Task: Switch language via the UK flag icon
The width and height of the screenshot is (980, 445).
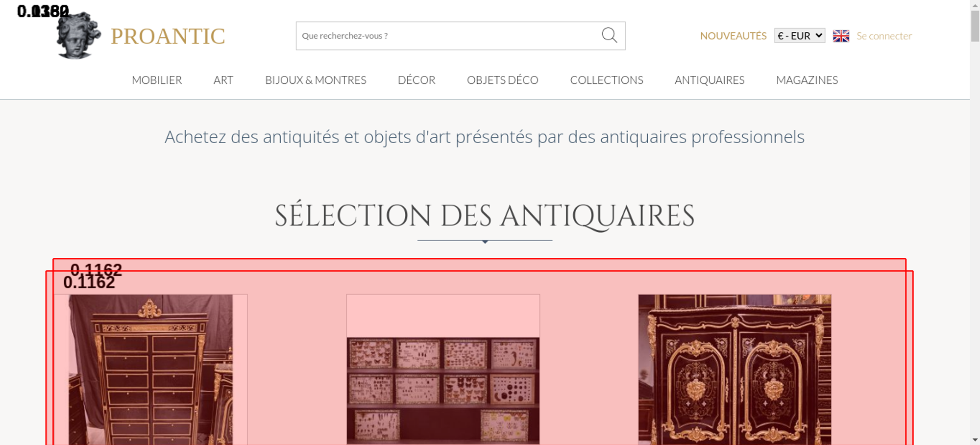Action: point(841,36)
